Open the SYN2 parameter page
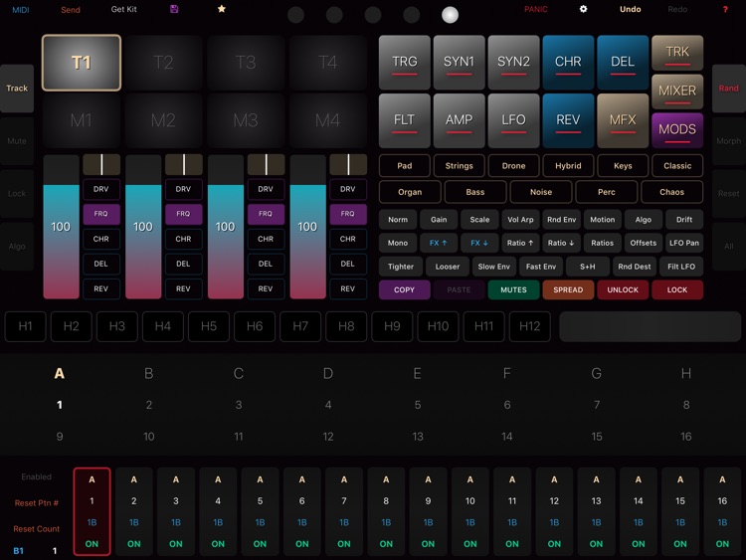 pos(514,63)
